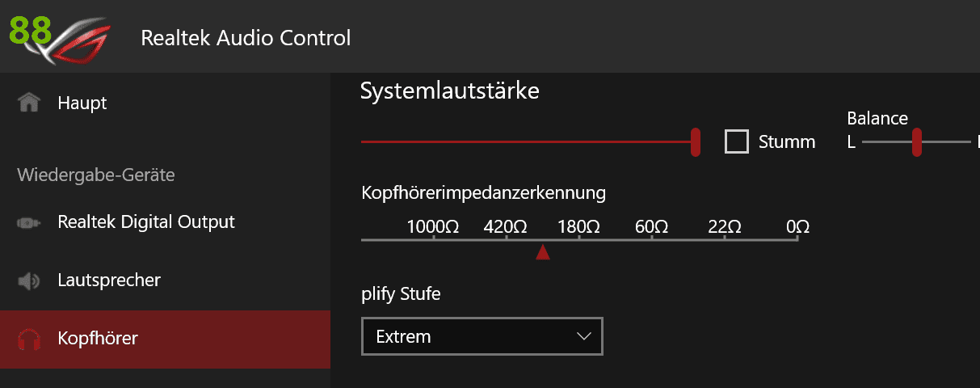
Task: Click the Realtek Digital Output connector icon
Action: click(x=29, y=222)
